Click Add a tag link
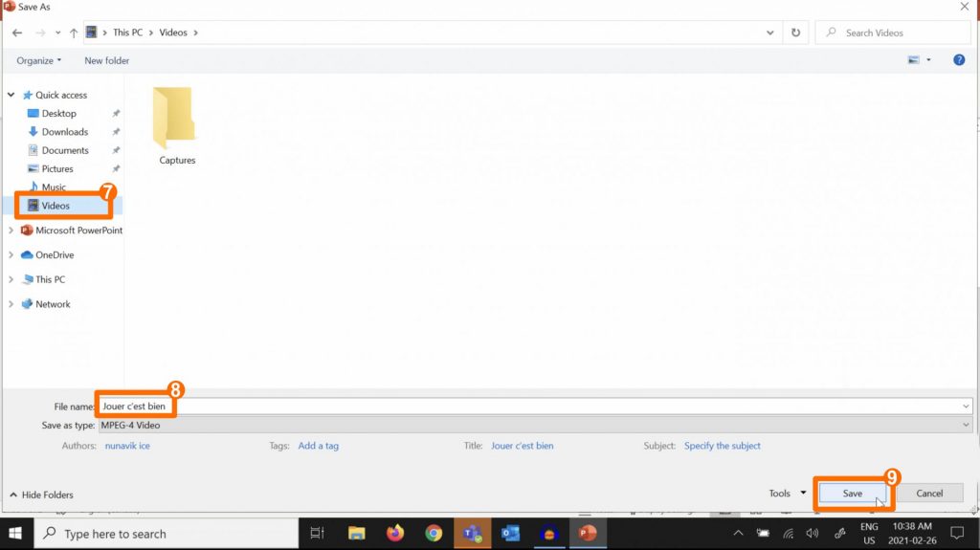The width and height of the screenshot is (980, 550). pyautogui.click(x=318, y=446)
